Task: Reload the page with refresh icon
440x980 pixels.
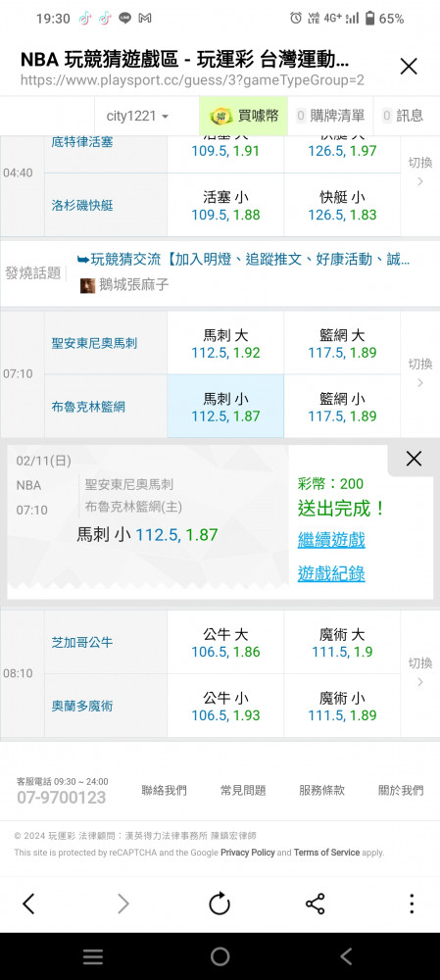Action: [220, 904]
